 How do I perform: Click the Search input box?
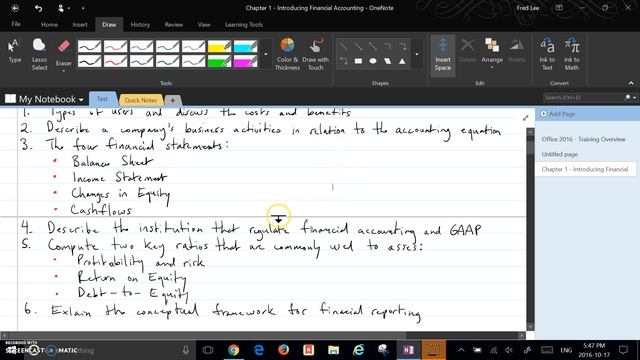coord(584,98)
